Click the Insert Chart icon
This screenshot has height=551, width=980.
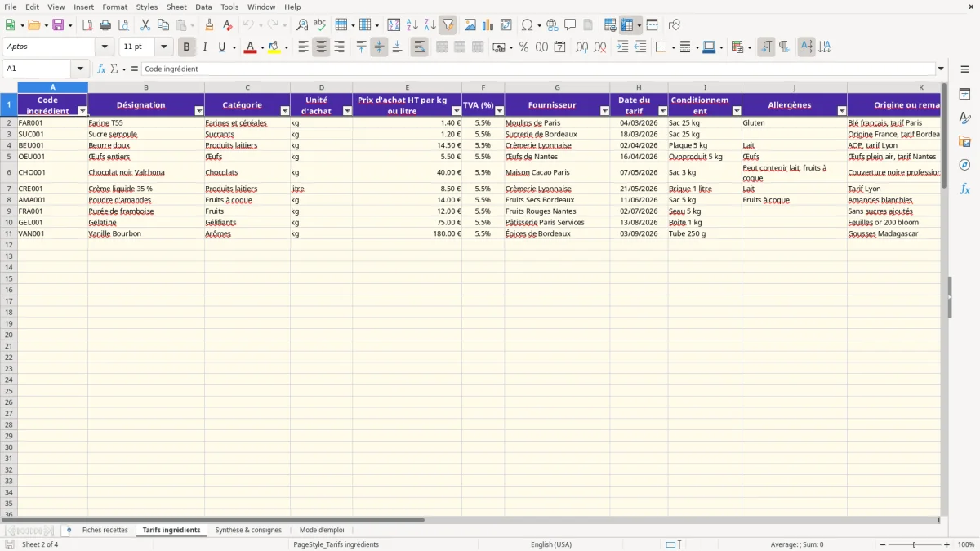pyautogui.click(x=488, y=25)
